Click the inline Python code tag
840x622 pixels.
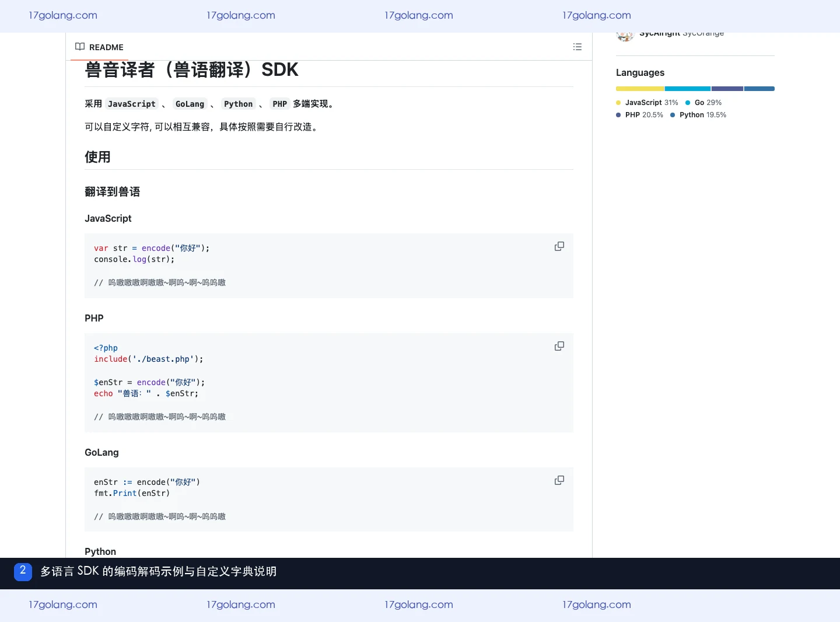[239, 104]
